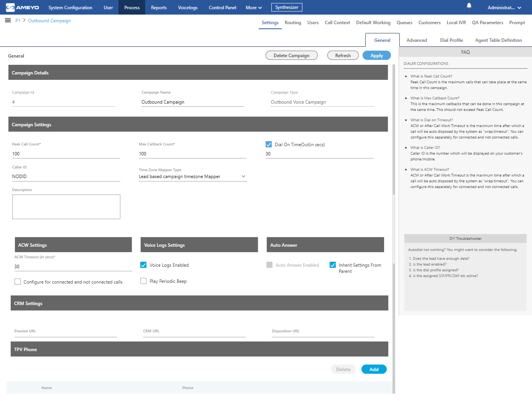Click the Dial On TimeOut value field
This screenshot has width=532, height=401.
[319, 154]
